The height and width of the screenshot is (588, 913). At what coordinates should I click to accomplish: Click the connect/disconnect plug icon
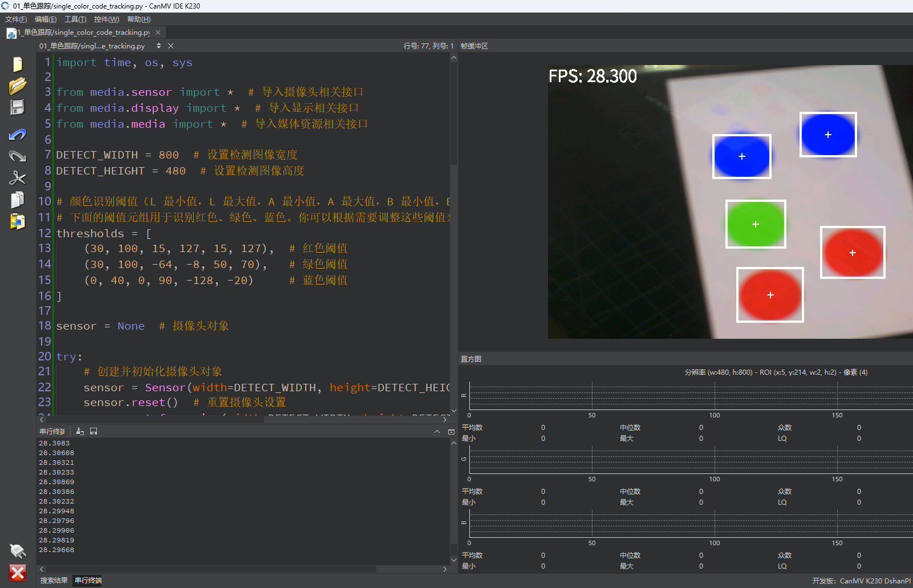(18, 550)
